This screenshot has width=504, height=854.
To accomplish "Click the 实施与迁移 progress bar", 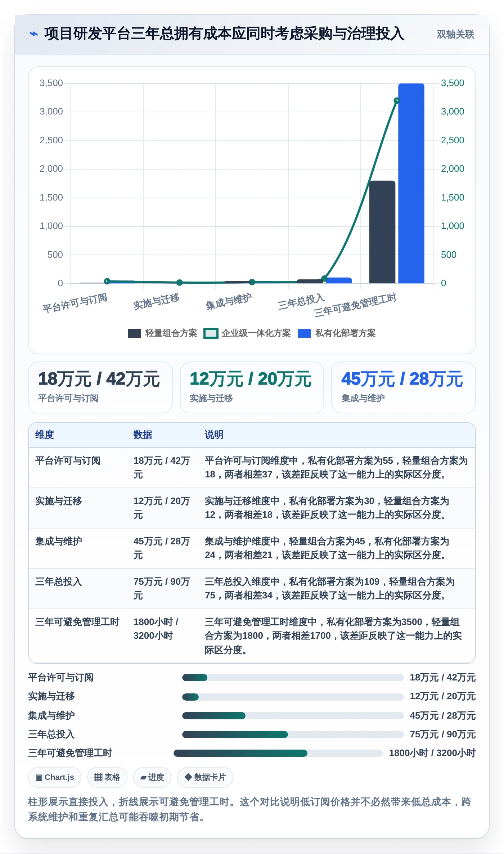I will (x=293, y=697).
